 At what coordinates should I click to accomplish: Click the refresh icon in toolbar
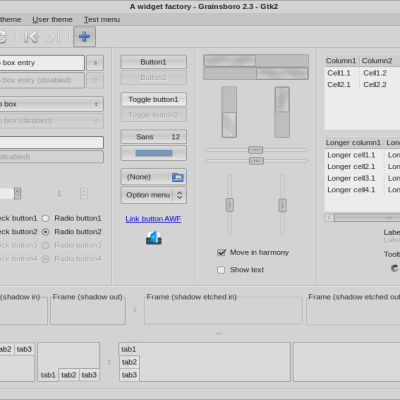click(3, 36)
